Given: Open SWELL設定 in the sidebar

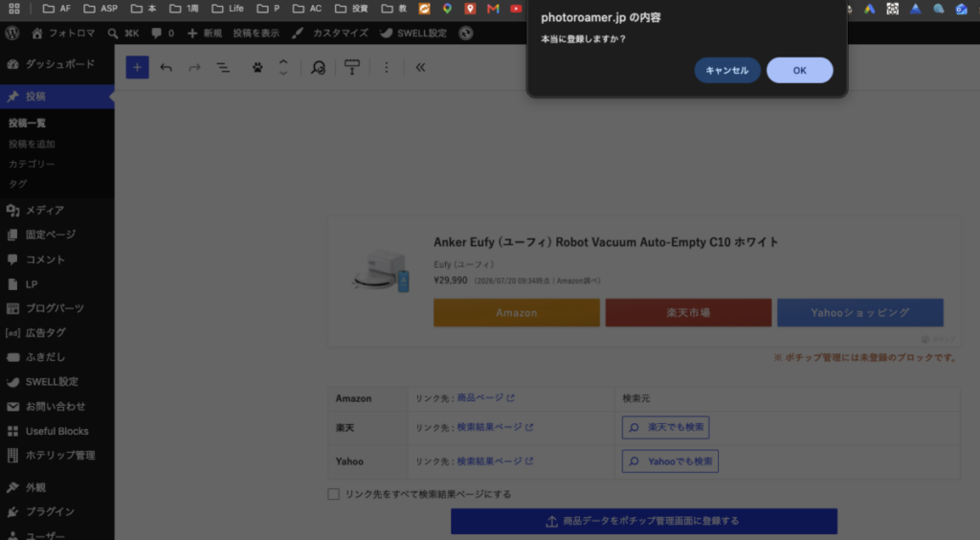Looking at the screenshot, I should (x=56, y=381).
